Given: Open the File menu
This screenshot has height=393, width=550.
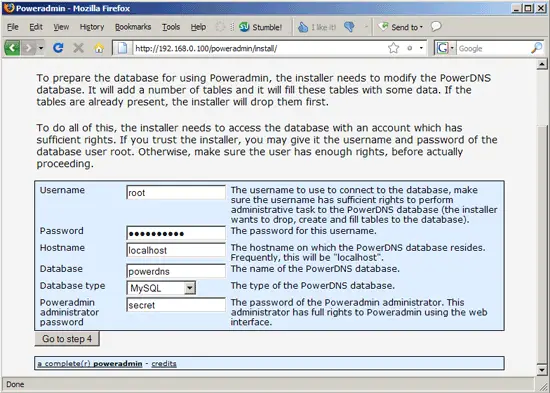Looking at the screenshot, I should click(x=13, y=27).
